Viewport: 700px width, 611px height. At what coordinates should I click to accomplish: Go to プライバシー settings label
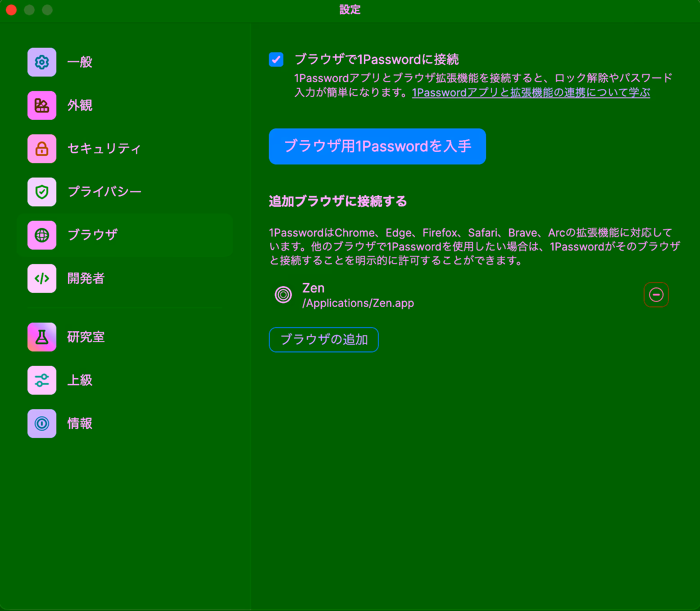coord(105,192)
